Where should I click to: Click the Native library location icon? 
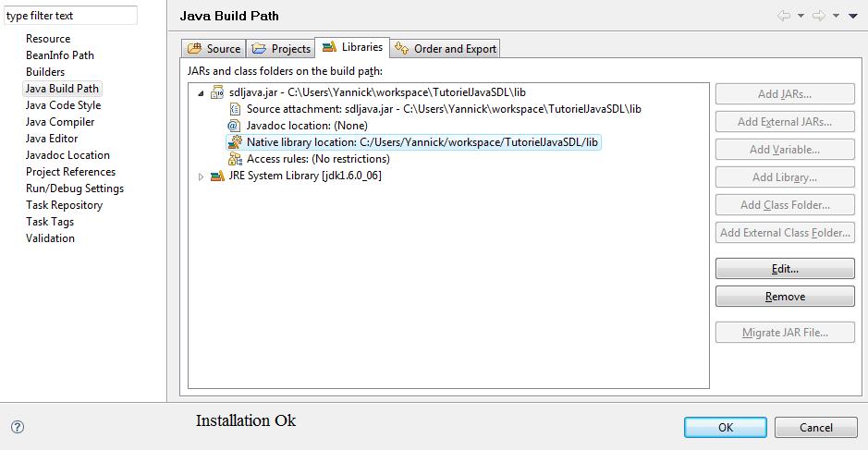pyautogui.click(x=235, y=142)
